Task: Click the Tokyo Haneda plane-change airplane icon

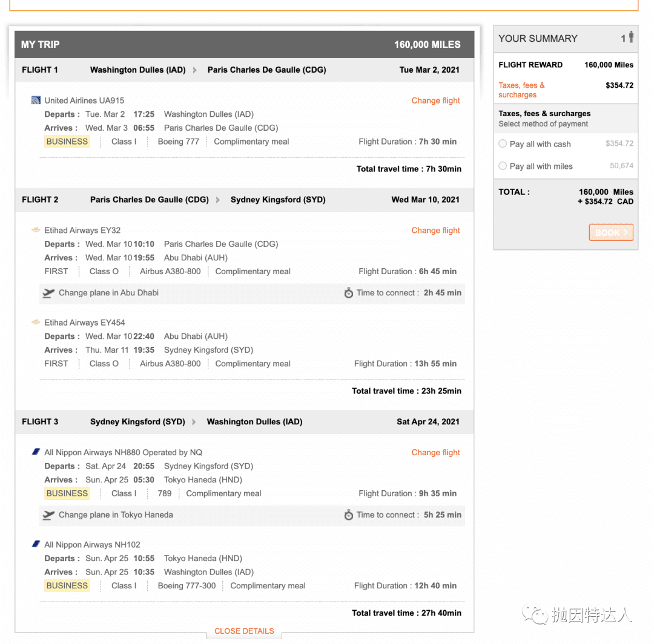Action: pos(48,515)
